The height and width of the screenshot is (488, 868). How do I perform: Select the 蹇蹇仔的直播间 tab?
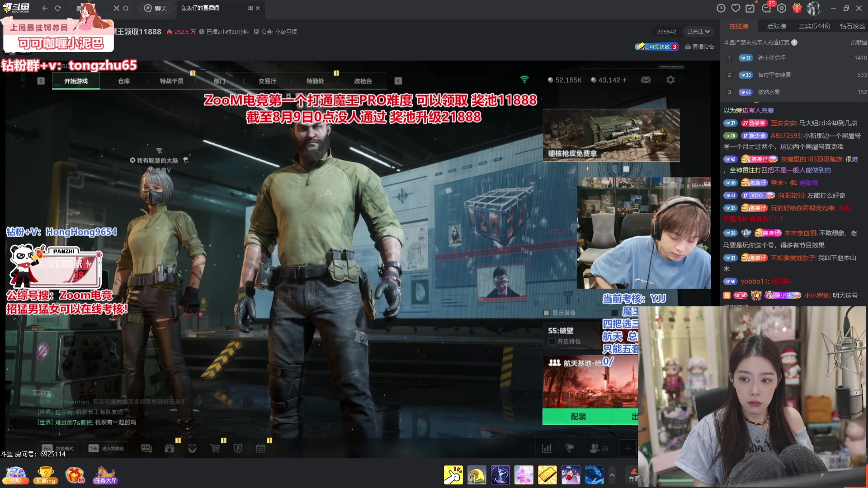click(200, 8)
